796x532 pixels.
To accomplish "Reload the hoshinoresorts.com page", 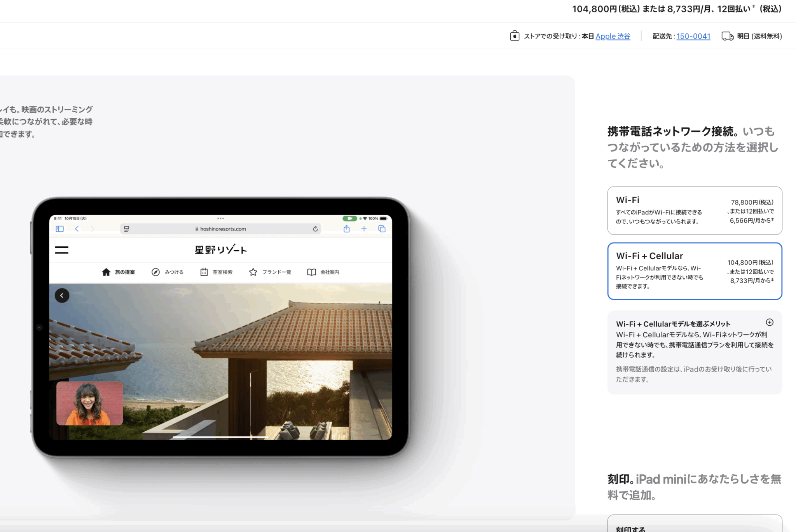I will coord(315,229).
